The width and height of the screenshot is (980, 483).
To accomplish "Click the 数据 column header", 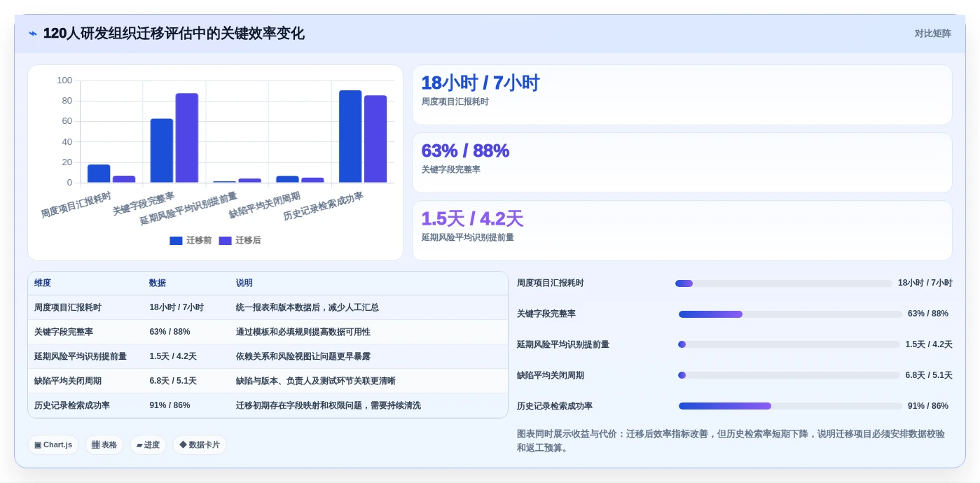I will [x=158, y=283].
